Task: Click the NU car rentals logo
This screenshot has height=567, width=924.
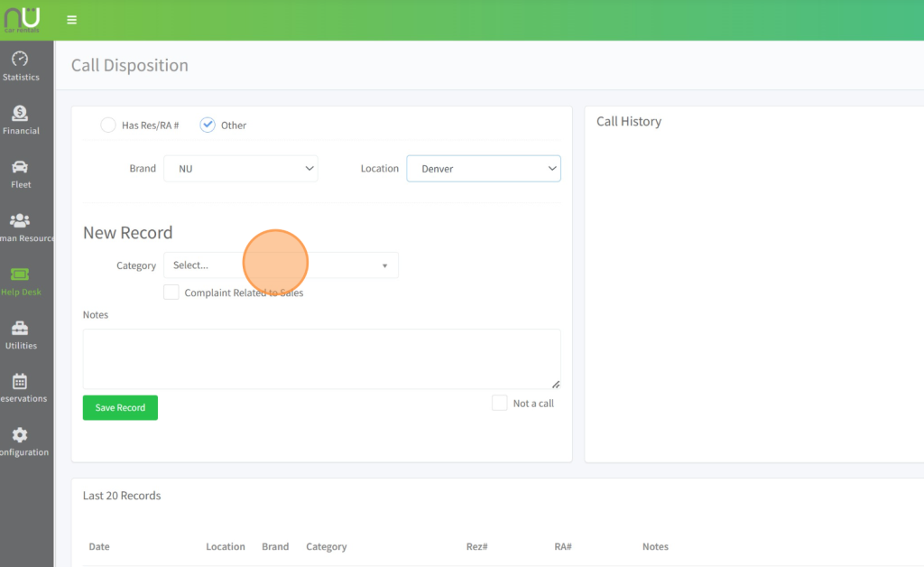Action: pyautogui.click(x=21, y=18)
